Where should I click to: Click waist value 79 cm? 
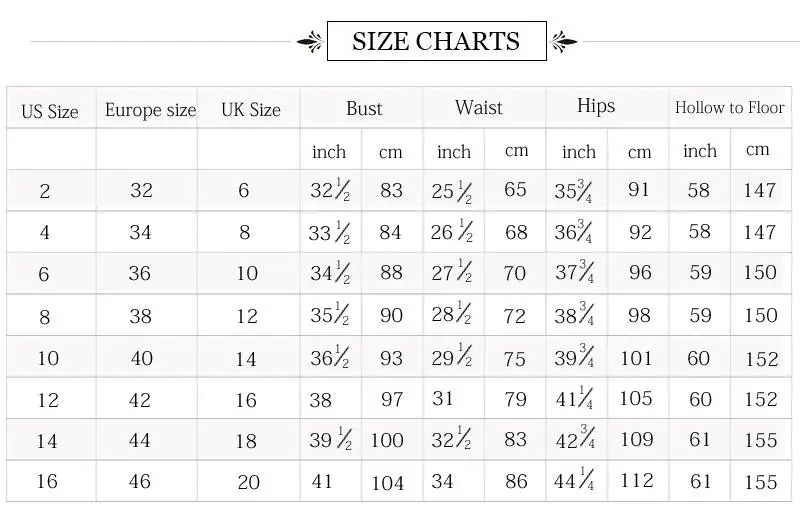[x=515, y=399]
